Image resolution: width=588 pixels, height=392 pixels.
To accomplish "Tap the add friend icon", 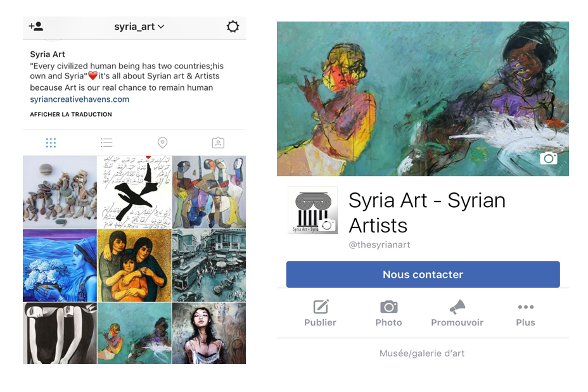I will pyautogui.click(x=36, y=27).
